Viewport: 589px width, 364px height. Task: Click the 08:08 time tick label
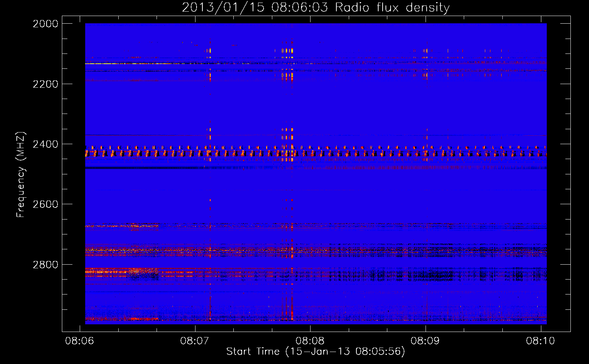click(310, 341)
